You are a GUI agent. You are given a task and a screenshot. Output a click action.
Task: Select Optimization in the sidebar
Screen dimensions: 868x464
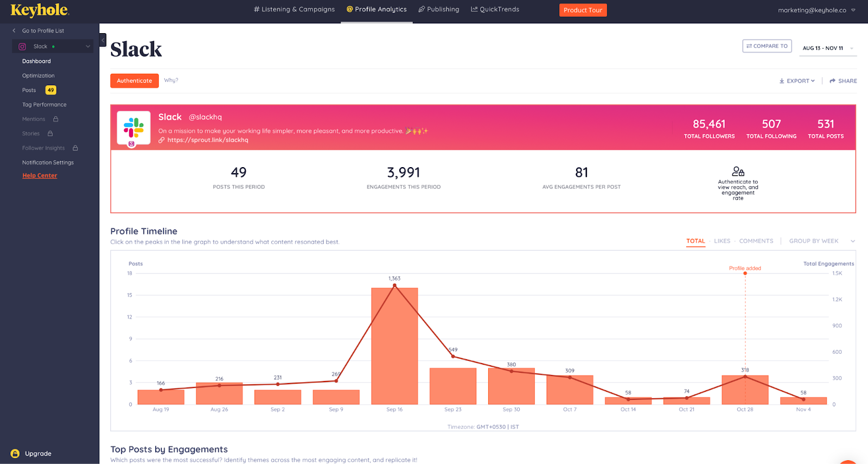pos(38,76)
